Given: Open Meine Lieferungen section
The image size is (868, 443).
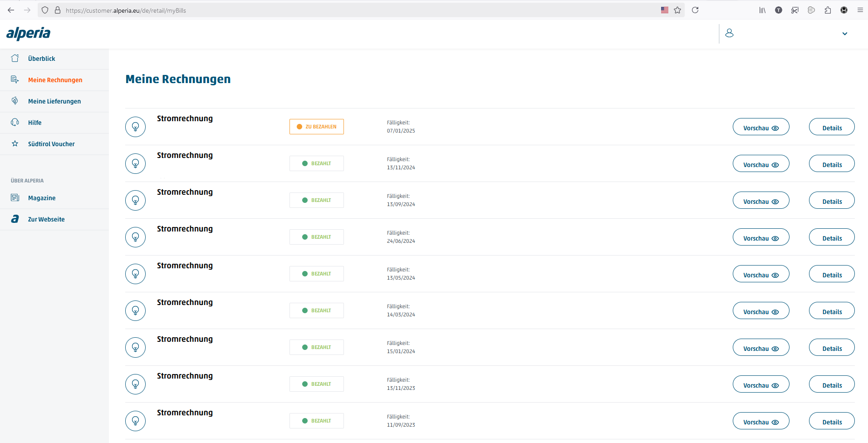Looking at the screenshot, I should [54, 101].
